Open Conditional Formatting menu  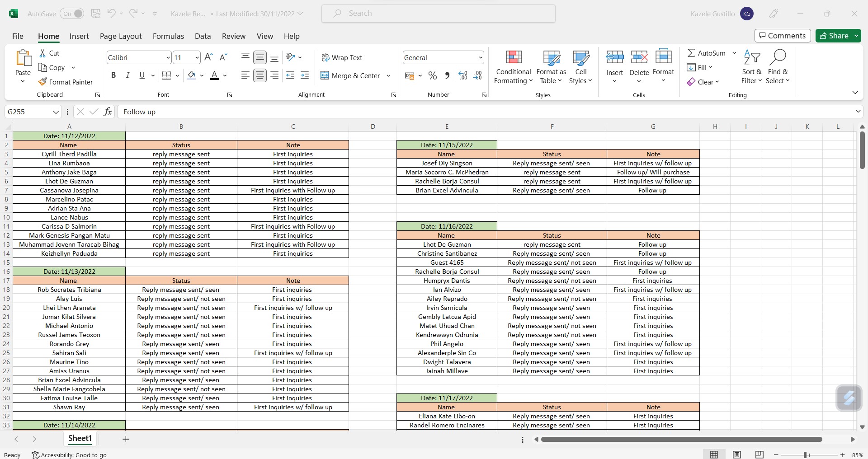point(514,67)
